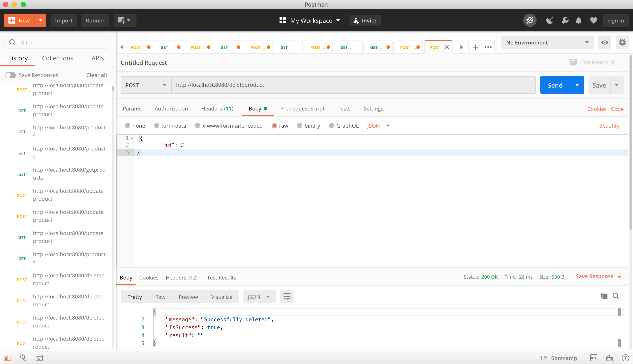Search response body with magnifier icon
The image size is (633, 364).
tap(616, 296)
